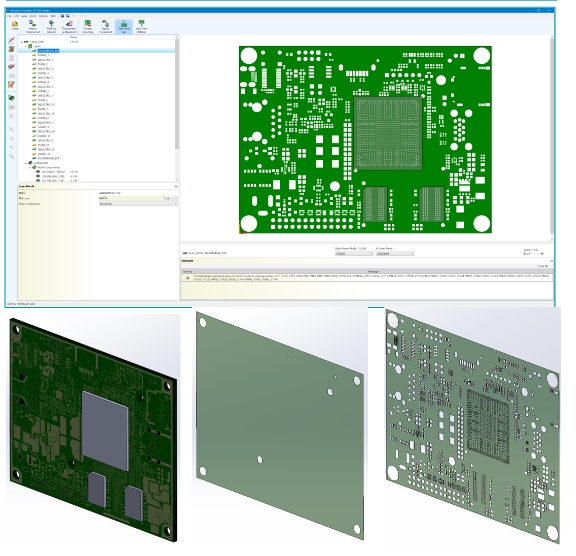Collapse the Layers node in the tree
The height and width of the screenshot is (556, 576).
(26, 47)
